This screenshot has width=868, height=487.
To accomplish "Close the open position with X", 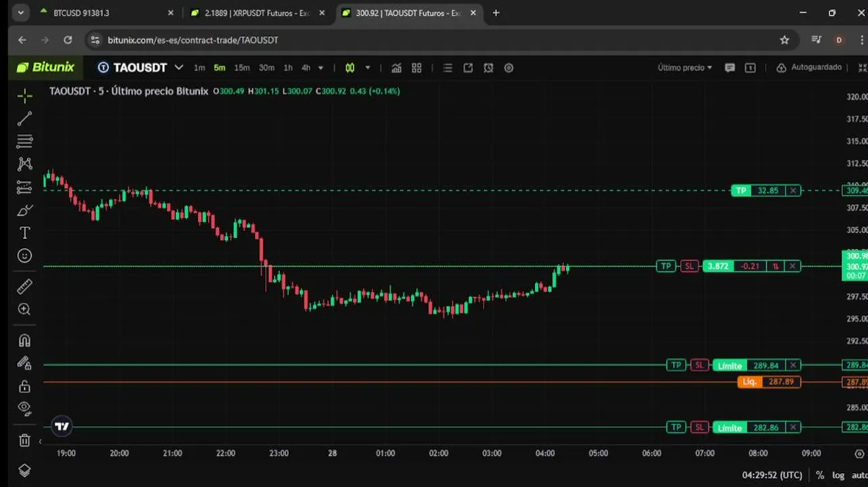I will coord(793,266).
